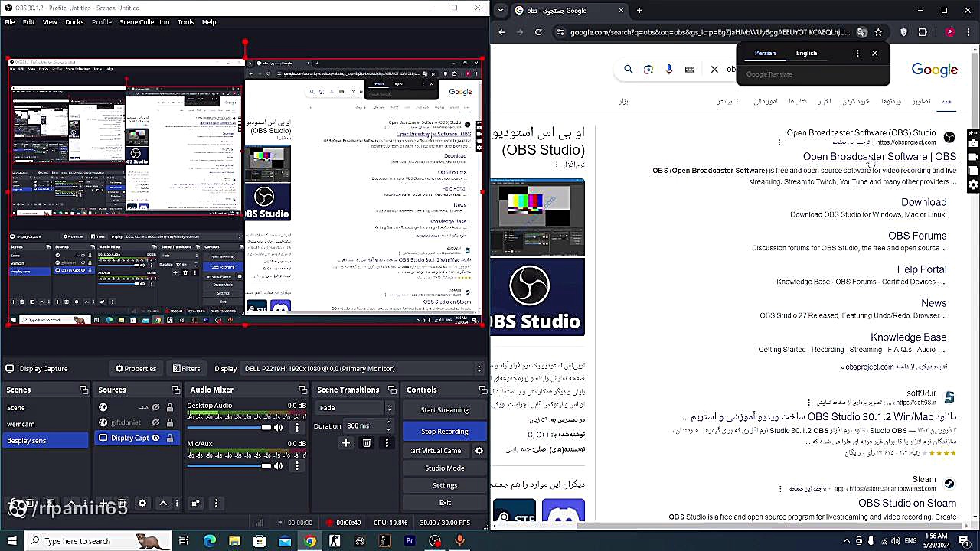The image size is (980, 551).
Task: Open Adobe Premiere Pro from taskbar
Action: click(x=410, y=541)
